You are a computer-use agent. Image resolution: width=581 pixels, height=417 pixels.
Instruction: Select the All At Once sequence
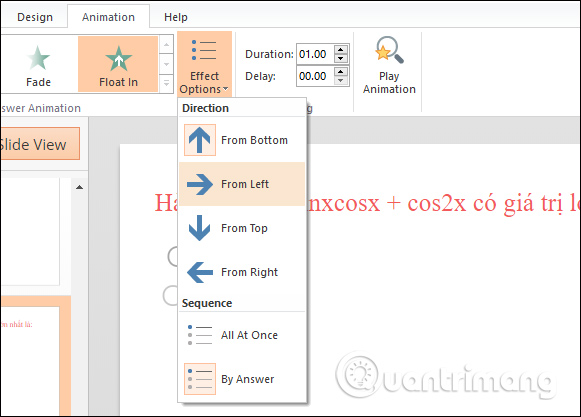(x=242, y=335)
